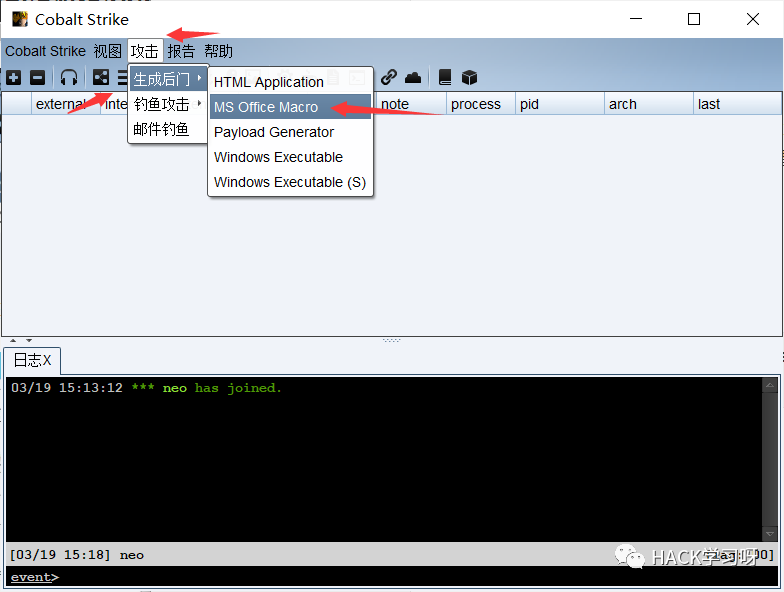The width and height of the screenshot is (784, 592).
Task: Choose Windows Executable (S) entry
Action: [290, 182]
